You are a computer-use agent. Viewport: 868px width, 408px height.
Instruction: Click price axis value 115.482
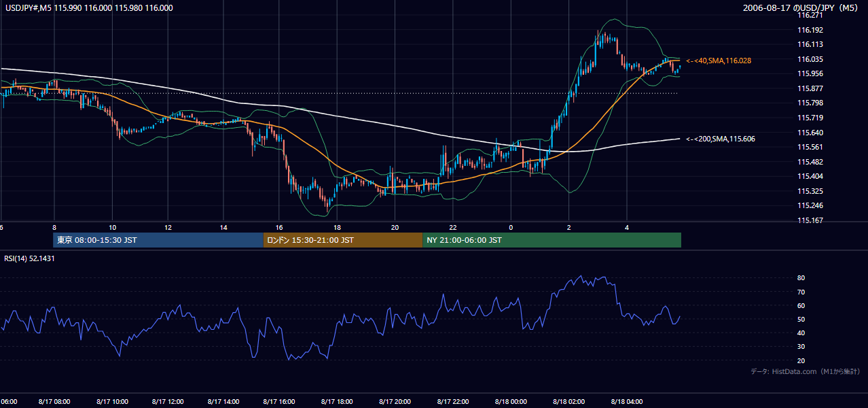coord(810,162)
